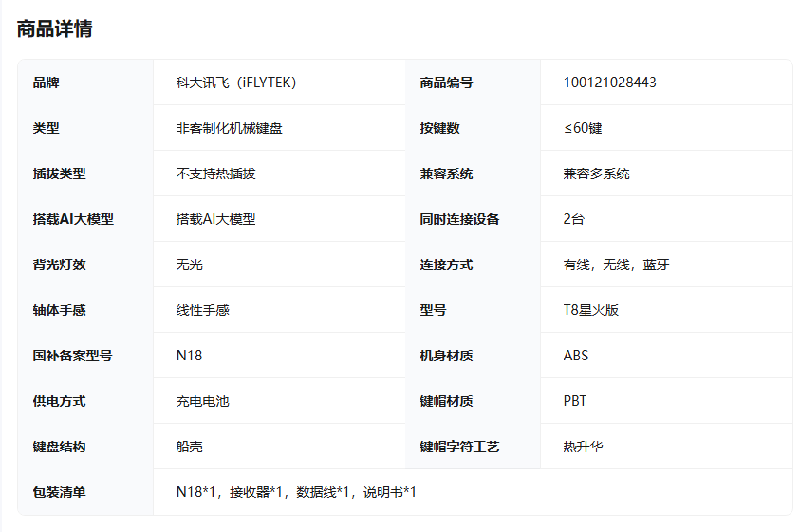The width and height of the screenshot is (800, 532).
Task: Select the 键帽字符工艺 label
Action: tap(459, 447)
